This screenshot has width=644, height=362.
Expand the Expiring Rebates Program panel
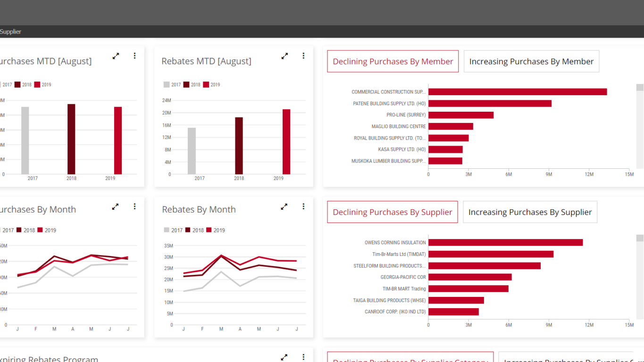point(284,357)
